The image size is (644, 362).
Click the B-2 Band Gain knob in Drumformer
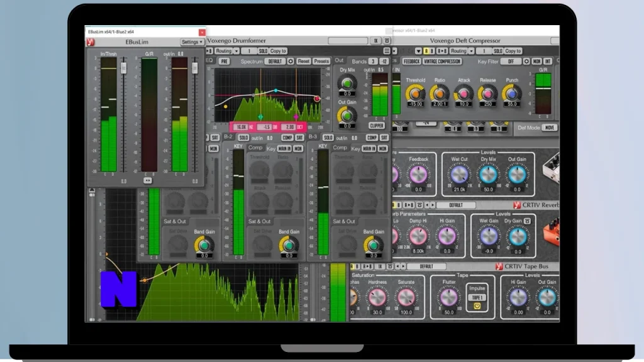pos(289,244)
